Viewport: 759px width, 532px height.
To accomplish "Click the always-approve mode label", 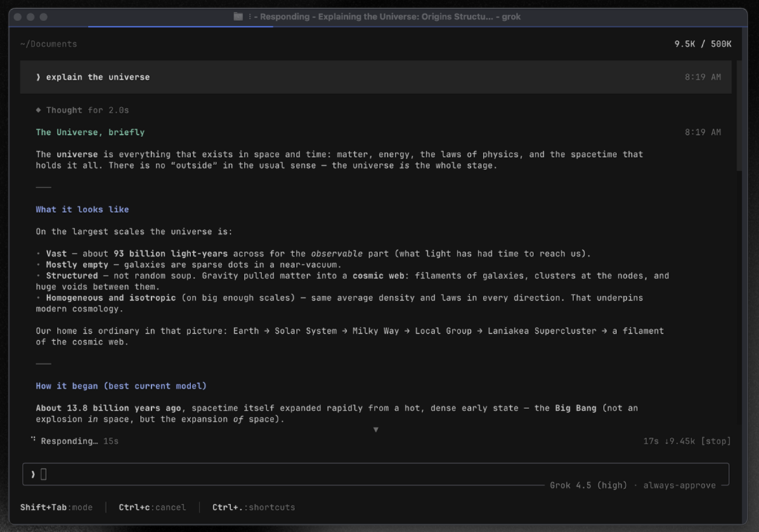I will [679, 485].
